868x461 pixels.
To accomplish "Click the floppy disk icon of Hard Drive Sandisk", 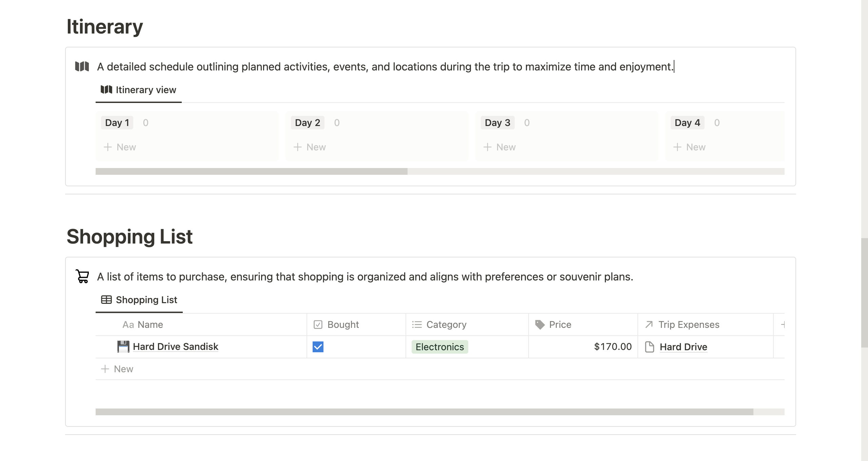I will tap(123, 347).
